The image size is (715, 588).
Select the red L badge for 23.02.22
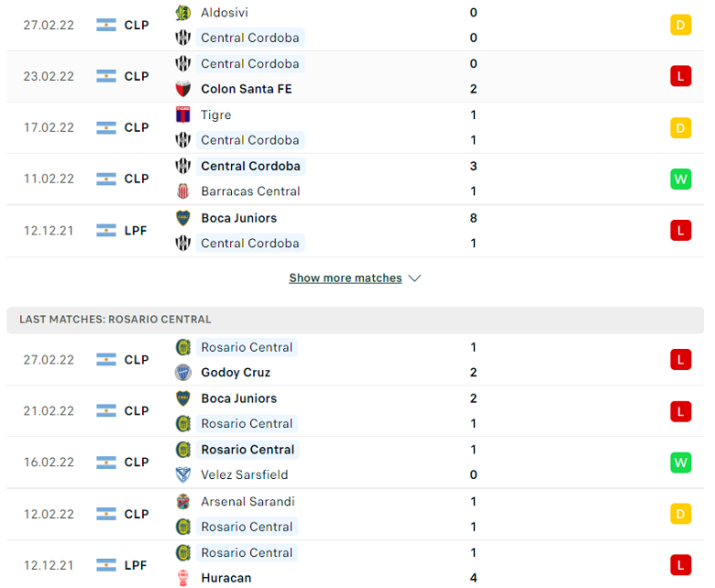coord(680,76)
